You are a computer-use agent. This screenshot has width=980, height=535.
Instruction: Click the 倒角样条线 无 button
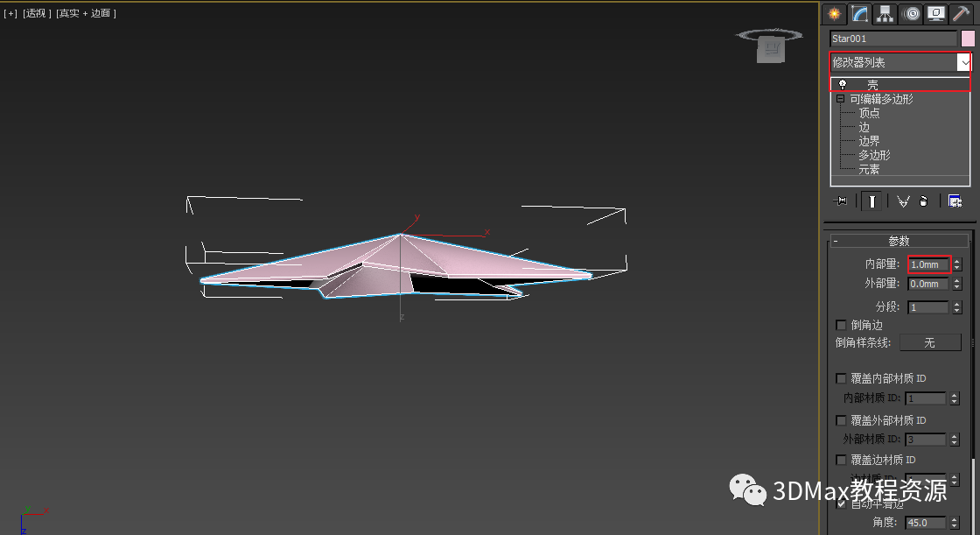[x=929, y=342]
